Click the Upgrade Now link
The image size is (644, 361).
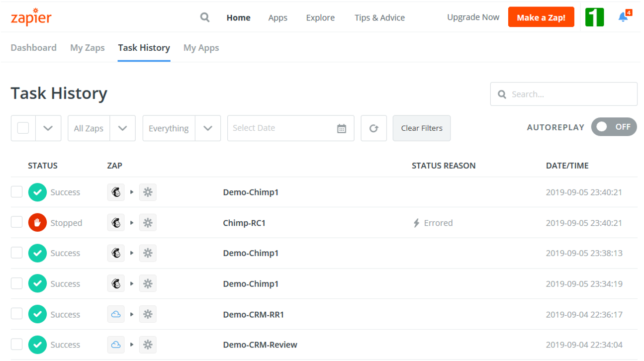(x=473, y=17)
